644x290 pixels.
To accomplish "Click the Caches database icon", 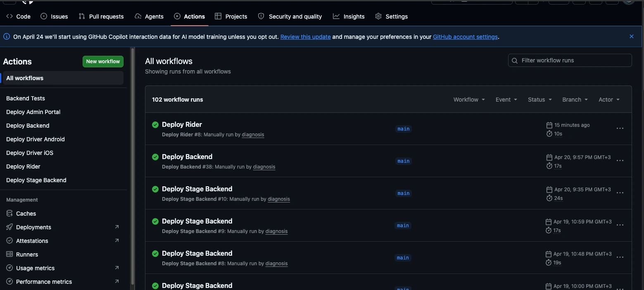I will [10, 213].
